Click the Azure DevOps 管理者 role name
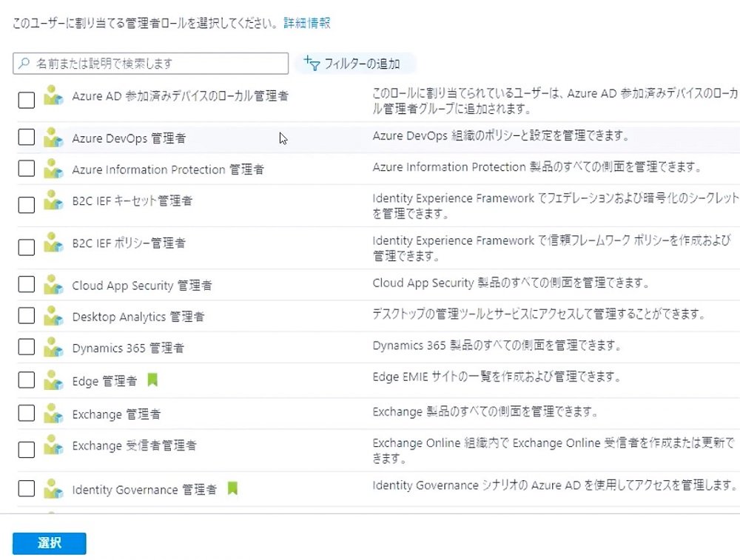The width and height of the screenshot is (740, 560). (129, 138)
